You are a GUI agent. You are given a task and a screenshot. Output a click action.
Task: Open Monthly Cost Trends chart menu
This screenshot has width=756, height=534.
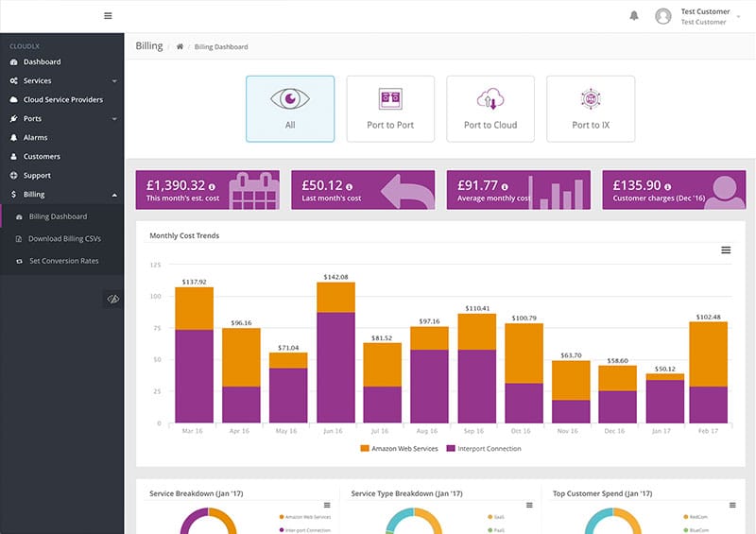coord(726,250)
